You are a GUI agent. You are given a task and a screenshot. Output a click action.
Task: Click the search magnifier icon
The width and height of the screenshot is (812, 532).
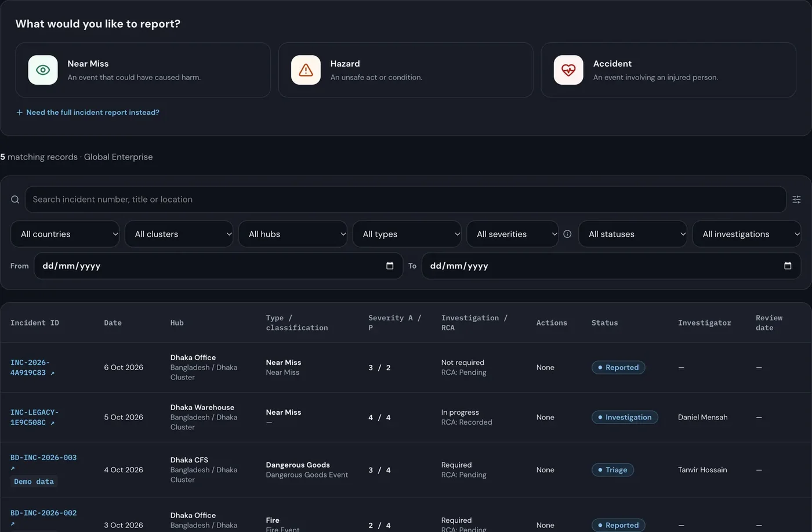(x=15, y=200)
